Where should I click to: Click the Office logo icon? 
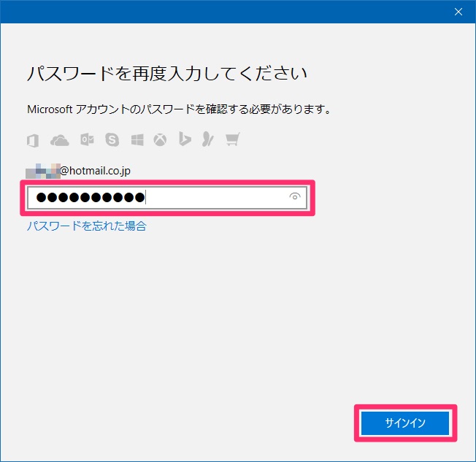(x=32, y=141)
